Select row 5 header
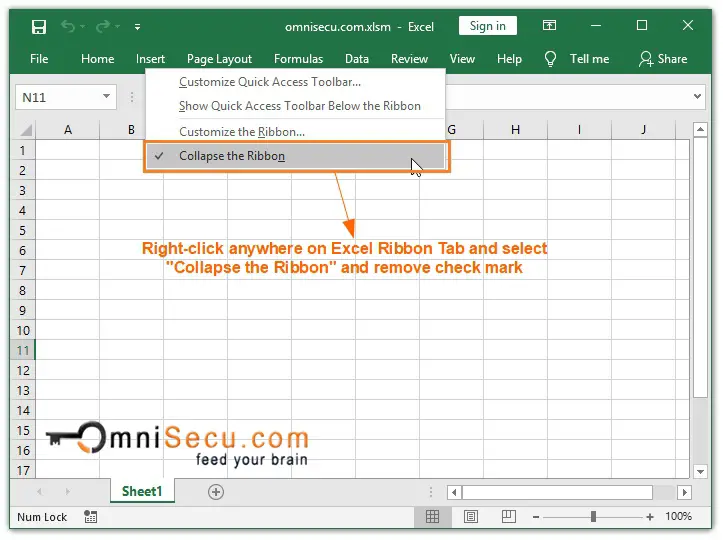Screen dimensions: 723x540 (x=22, y=230)
